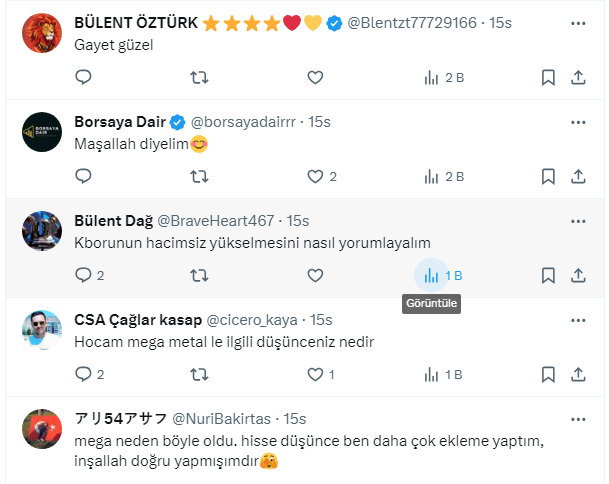
Task: Reply to BÜLENT ÖZTÜRK's "Gayet güzel" tweet
Action: point(84,77)
